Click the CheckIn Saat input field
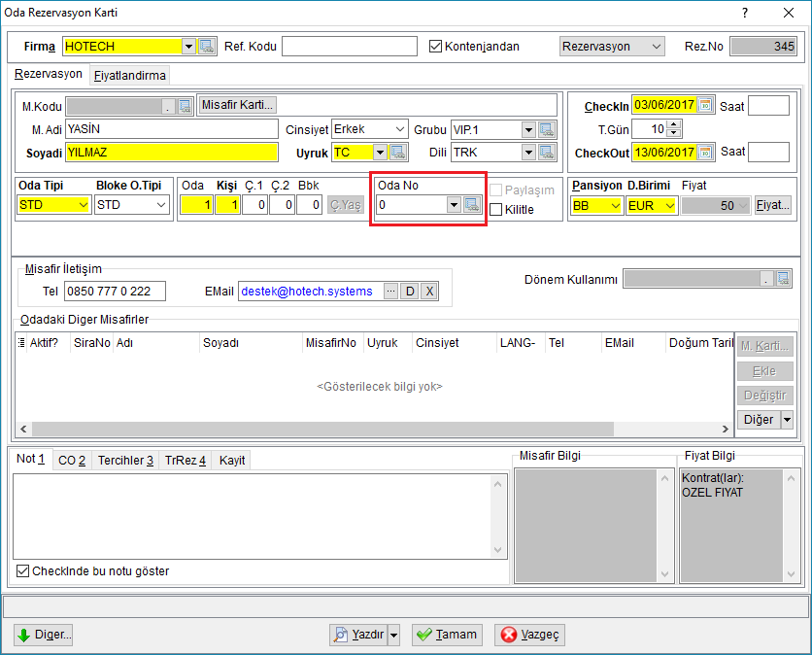The image size is (812, 655). tap(768, 106)
